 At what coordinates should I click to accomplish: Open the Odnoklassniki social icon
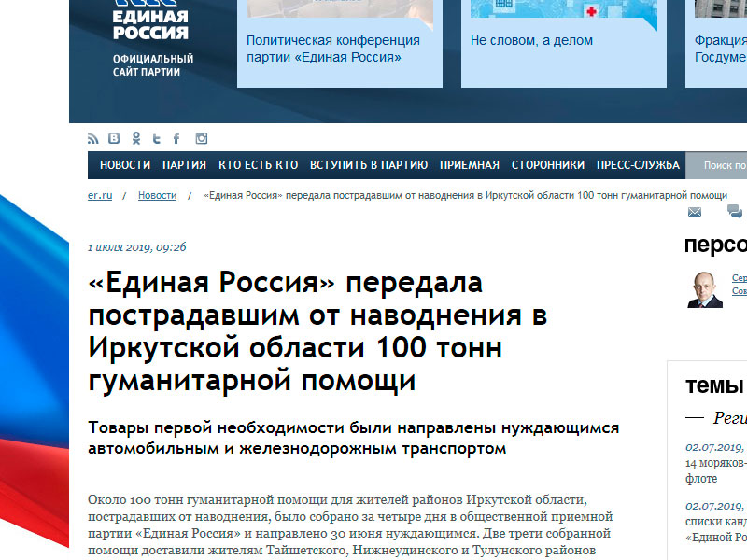point(136,139)
